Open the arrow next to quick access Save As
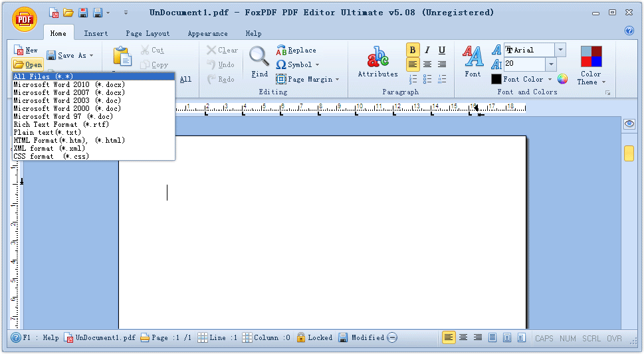 tap(108, 13)
